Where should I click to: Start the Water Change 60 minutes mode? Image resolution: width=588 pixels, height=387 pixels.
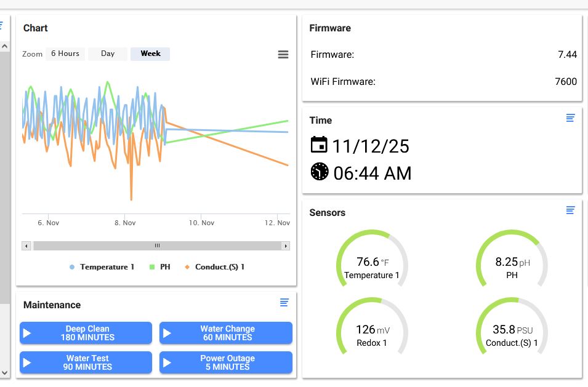(226, 333)
